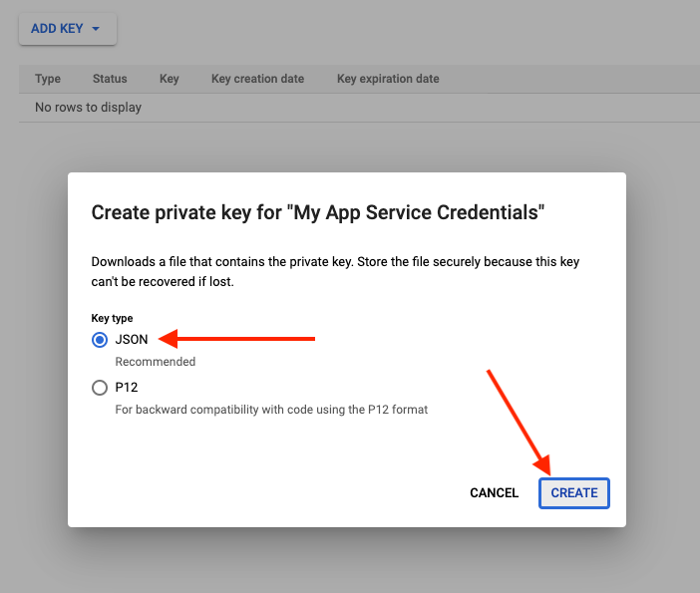The image size is (700, 593).
Task: Select the P12 key type
Action: click(x=100, y=388)
